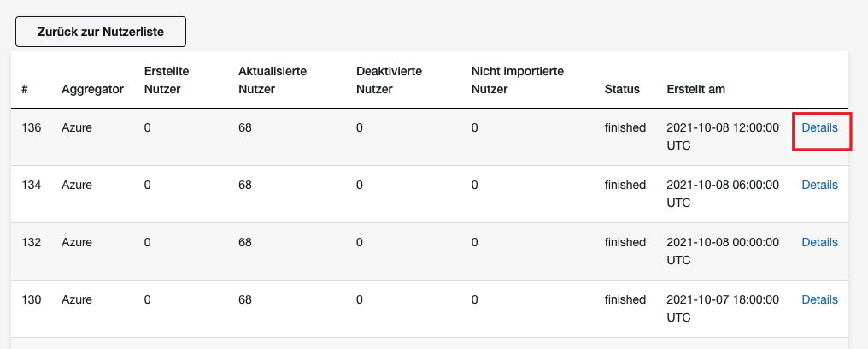Open Details for import 136
This screenshot has width=868, height=349.
tap(819, 128)
